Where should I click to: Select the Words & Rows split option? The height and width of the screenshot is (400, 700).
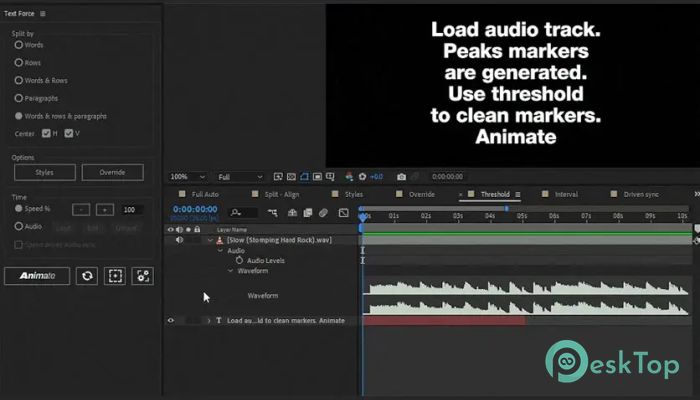click(x=18, y=80)
